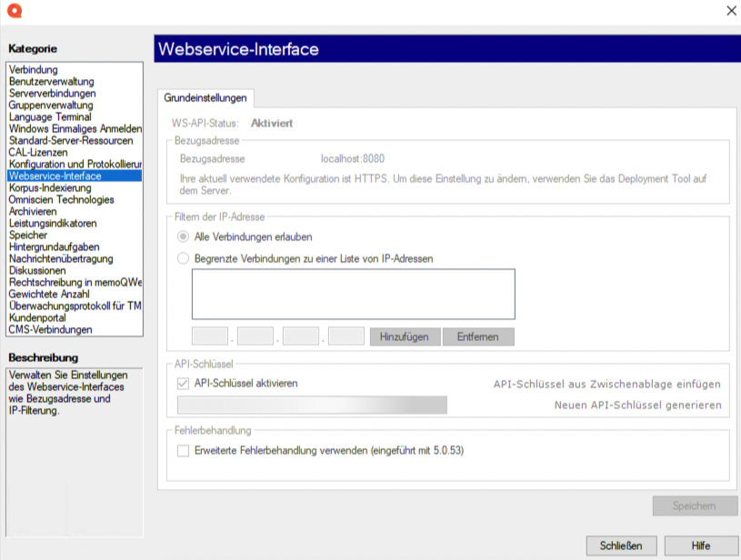Click the Speichern button
The width and height of the screenshot is (741, 560).
point(695,505)
